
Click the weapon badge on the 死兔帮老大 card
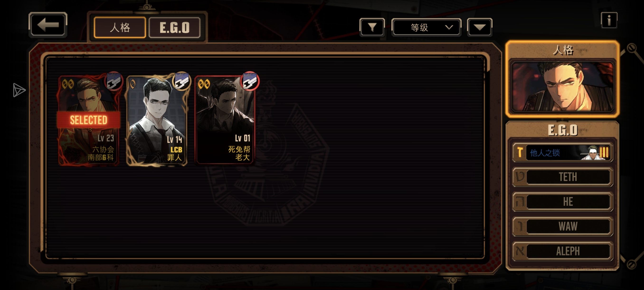[250, 81]
